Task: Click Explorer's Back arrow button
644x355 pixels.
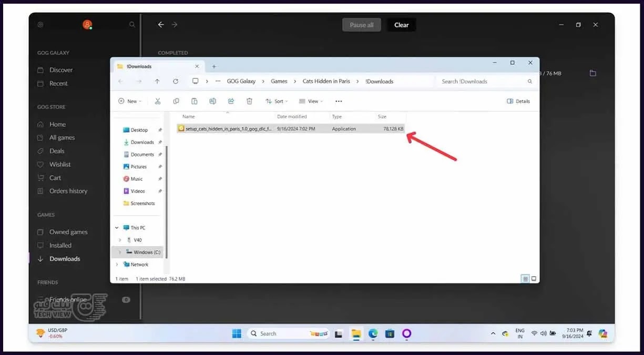Action: tap(121, 82)
